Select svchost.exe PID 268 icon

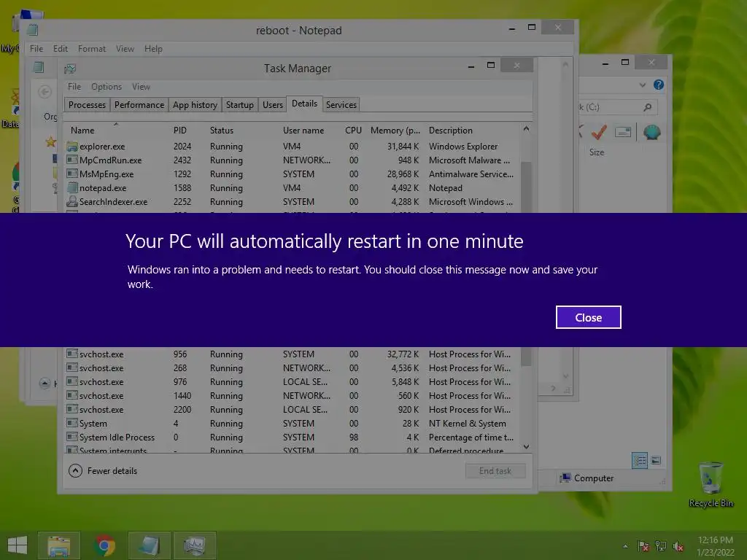tap(72, 367)
